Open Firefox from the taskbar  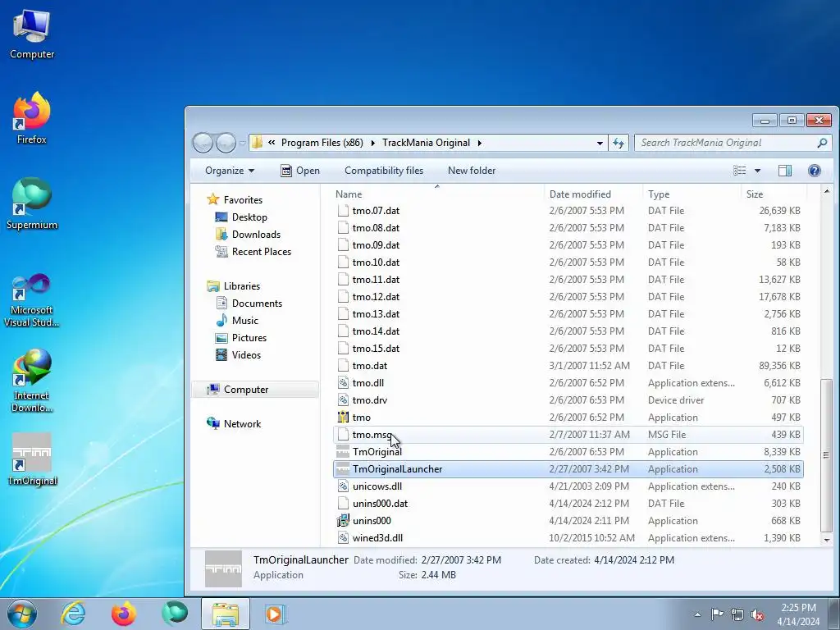[x=124, y=614]
